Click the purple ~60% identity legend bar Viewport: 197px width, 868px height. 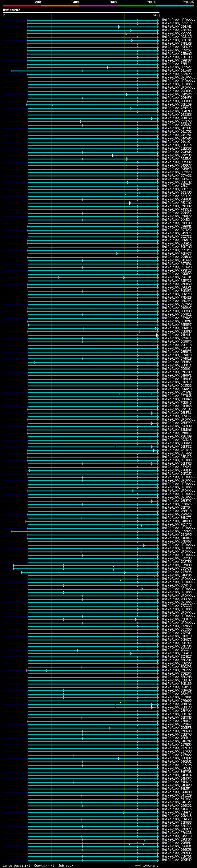[99, 6]
